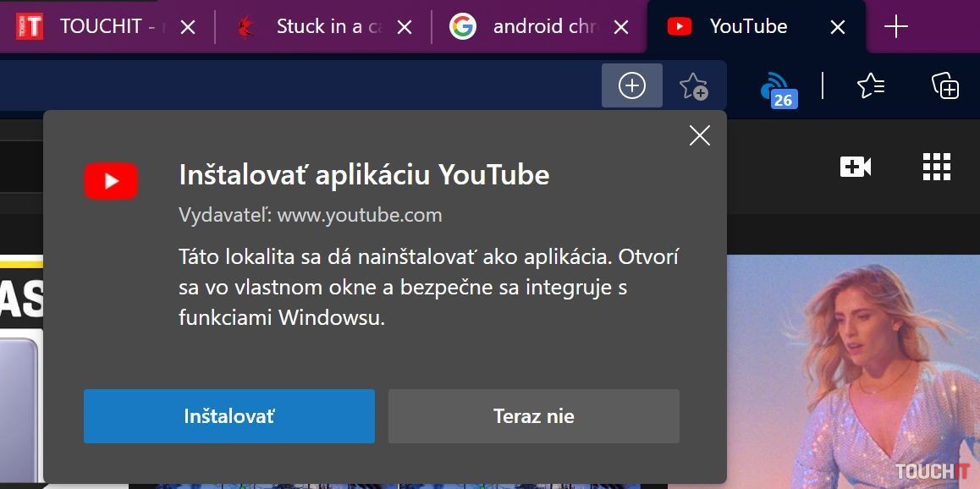Close the Stuck in a ca tab

pos(405,27)
